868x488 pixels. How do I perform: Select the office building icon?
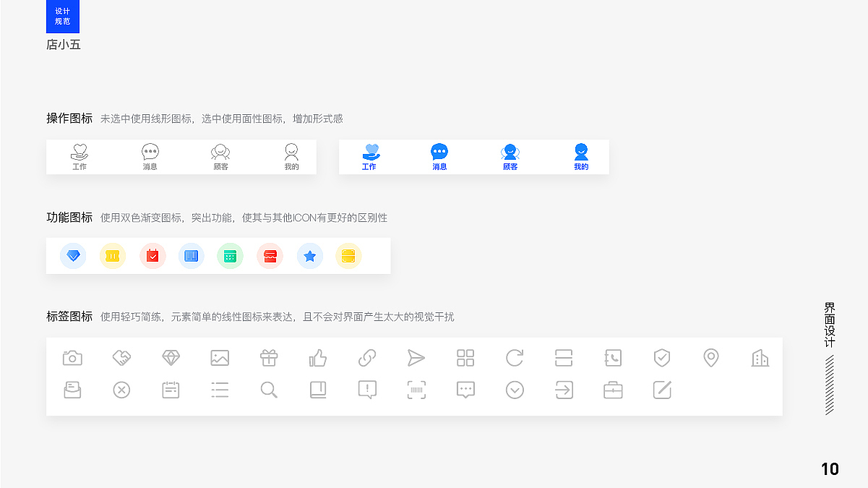coord(760,358)
